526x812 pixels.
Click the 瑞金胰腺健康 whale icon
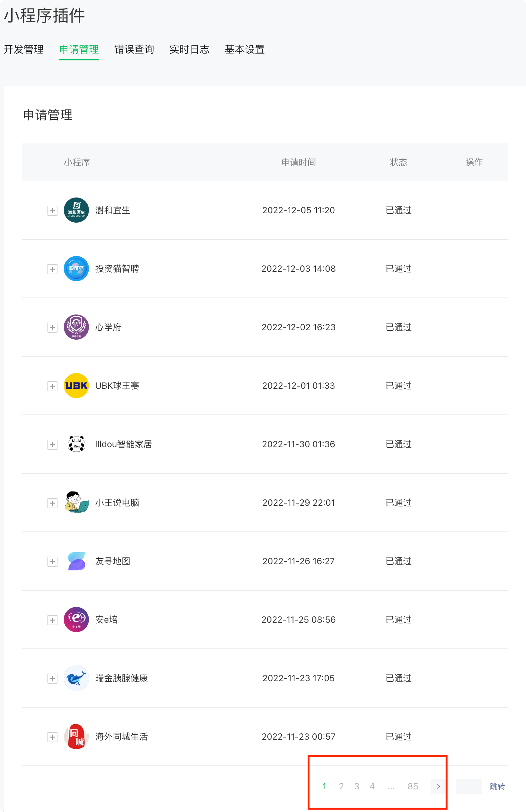tap(76, 678)
